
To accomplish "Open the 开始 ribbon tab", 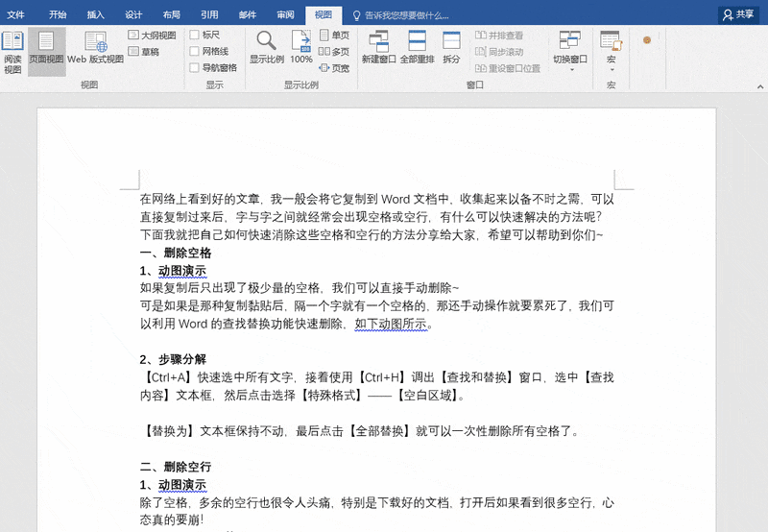I will point(58,14).
